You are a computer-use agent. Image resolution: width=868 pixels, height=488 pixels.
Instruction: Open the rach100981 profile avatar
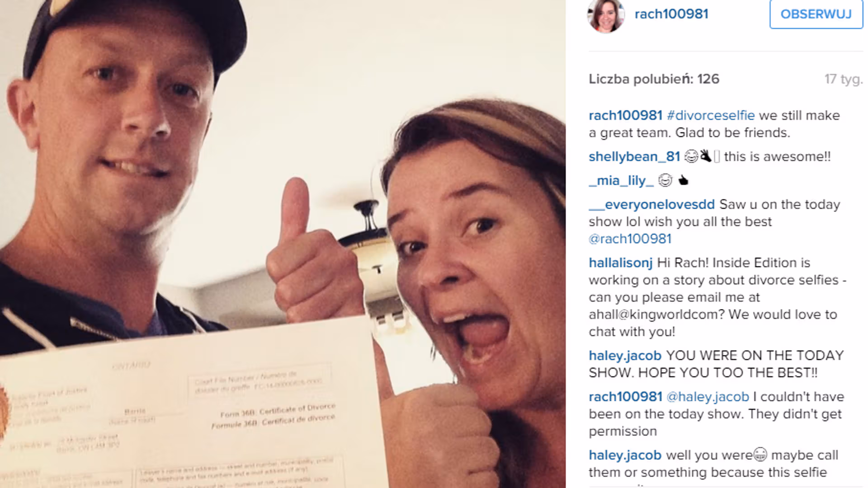(606, 15)
